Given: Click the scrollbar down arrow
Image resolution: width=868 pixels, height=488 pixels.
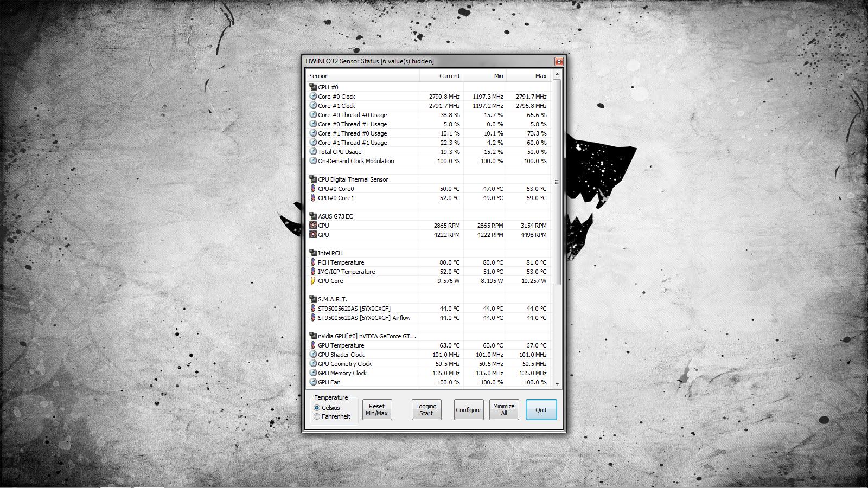Looking at the screenshot, I should point(557,384).
